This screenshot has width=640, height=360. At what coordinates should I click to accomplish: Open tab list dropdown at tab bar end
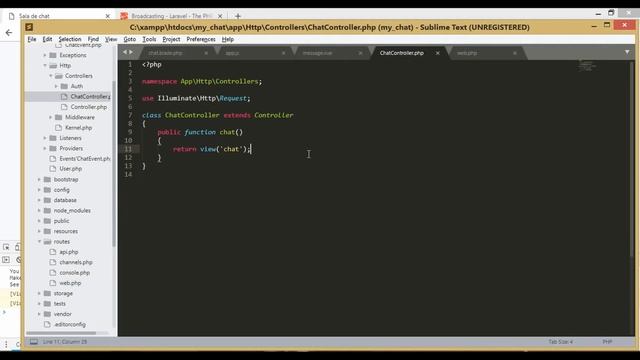627,52
